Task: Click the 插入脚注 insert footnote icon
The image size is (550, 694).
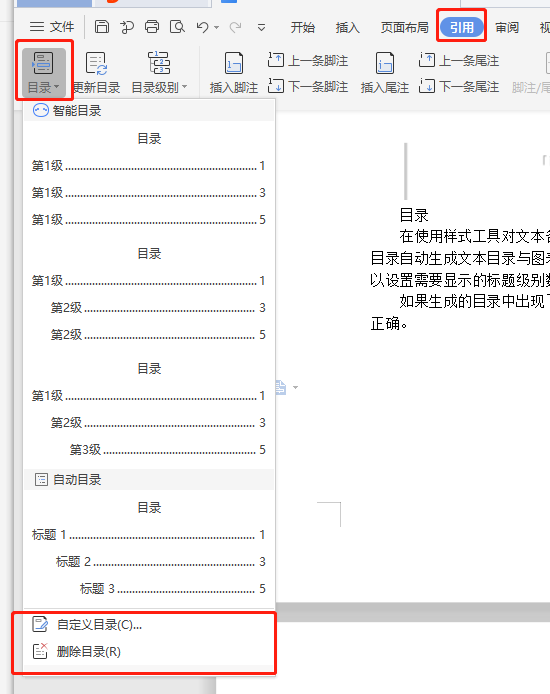Action: pyautogui.click(x=234, y=73)
